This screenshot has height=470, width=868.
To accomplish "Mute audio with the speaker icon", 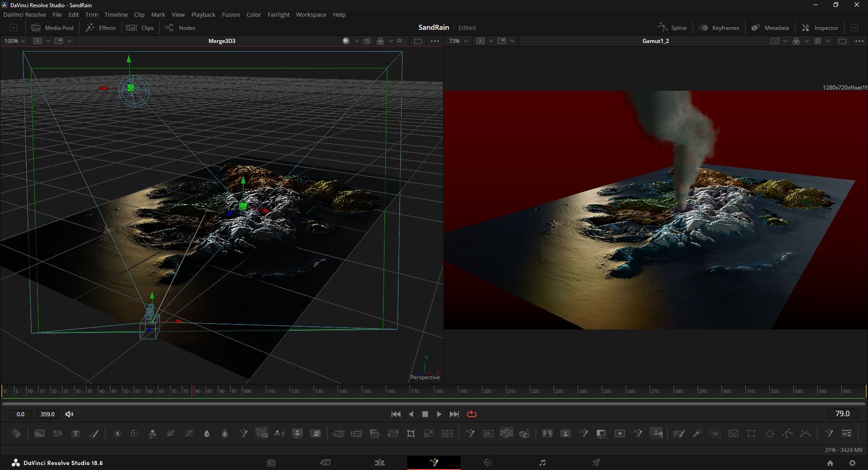I will 69,414.
